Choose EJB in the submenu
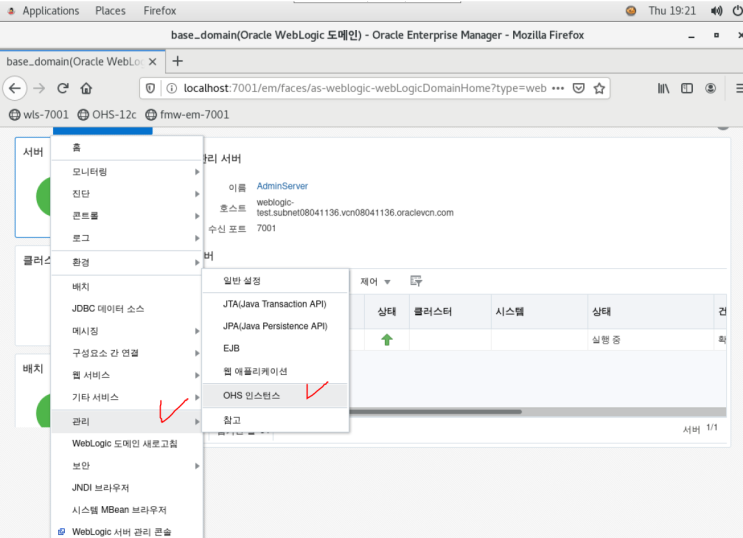 coord(275,348)
